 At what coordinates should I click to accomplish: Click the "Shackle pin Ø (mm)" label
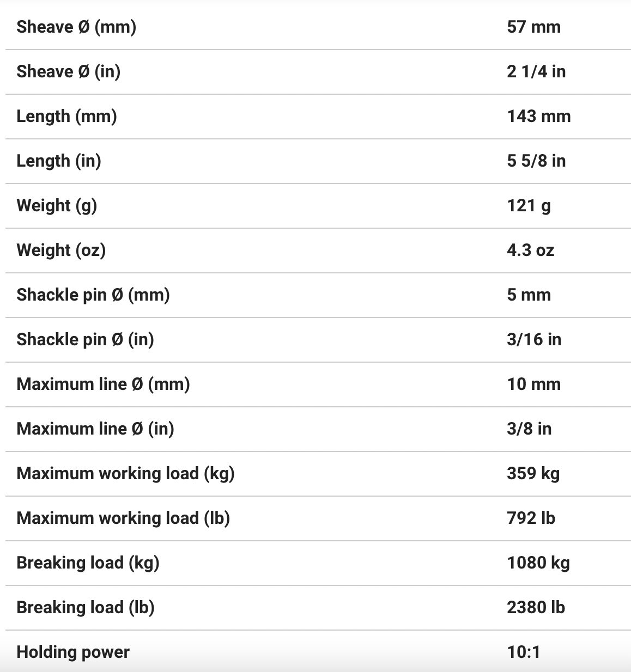pos(93,295)
